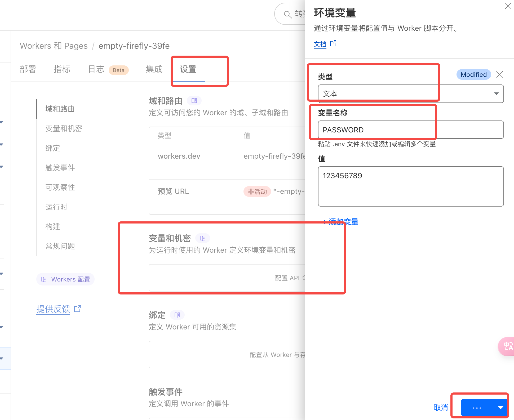
Task: Open the 类型 dropdown showing 文本
Action: pyautogui.click(x=410, y=94)
